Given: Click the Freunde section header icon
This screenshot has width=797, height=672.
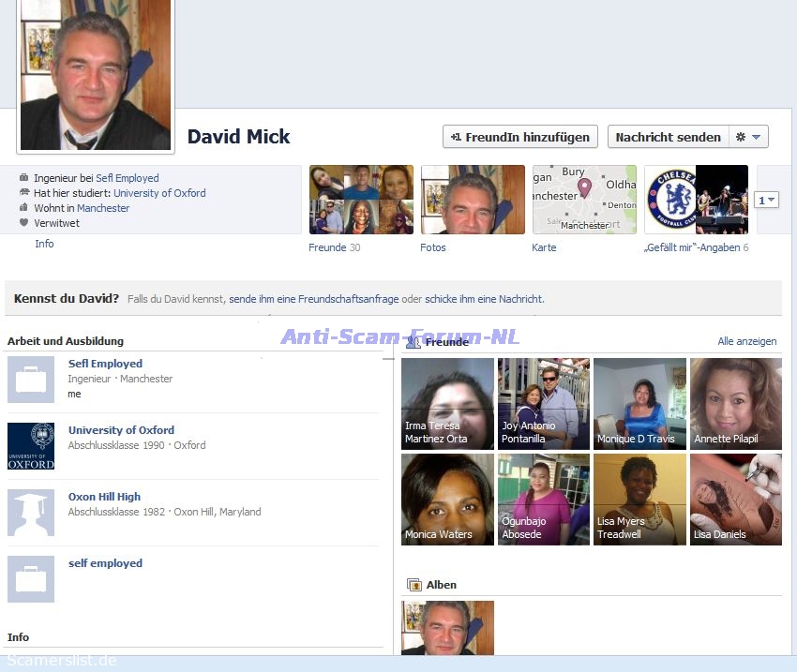Looking at the screenshot, I should [413, 342].
